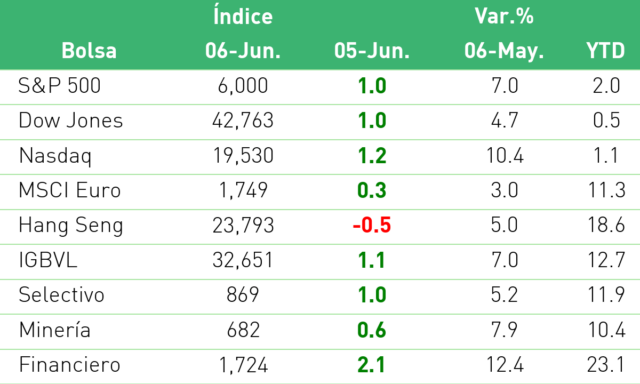Select the Minería row label

coord(55,329)
